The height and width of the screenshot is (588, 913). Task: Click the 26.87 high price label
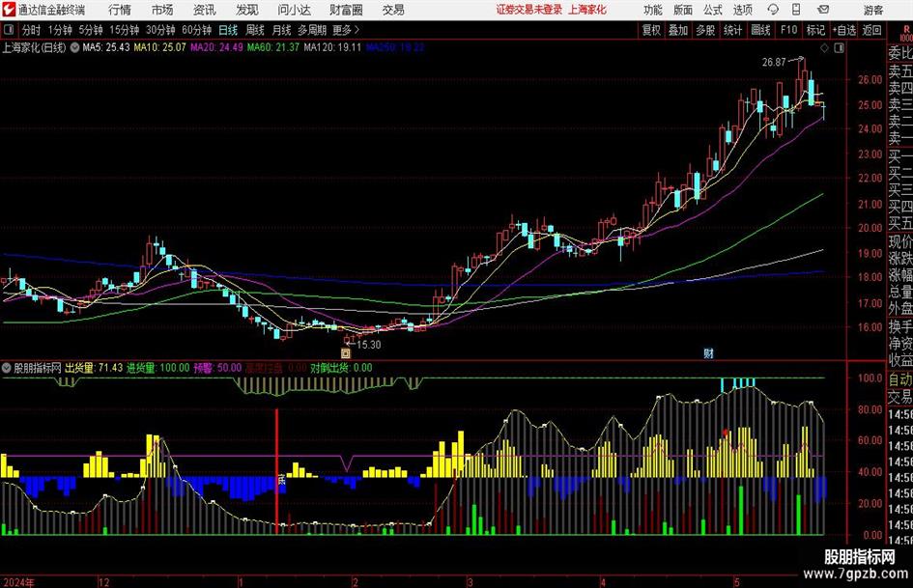[774, 63]
